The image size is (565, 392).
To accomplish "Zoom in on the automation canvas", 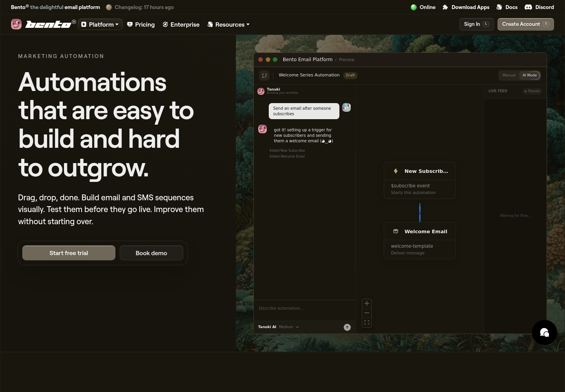I will (x=367, y=303).
